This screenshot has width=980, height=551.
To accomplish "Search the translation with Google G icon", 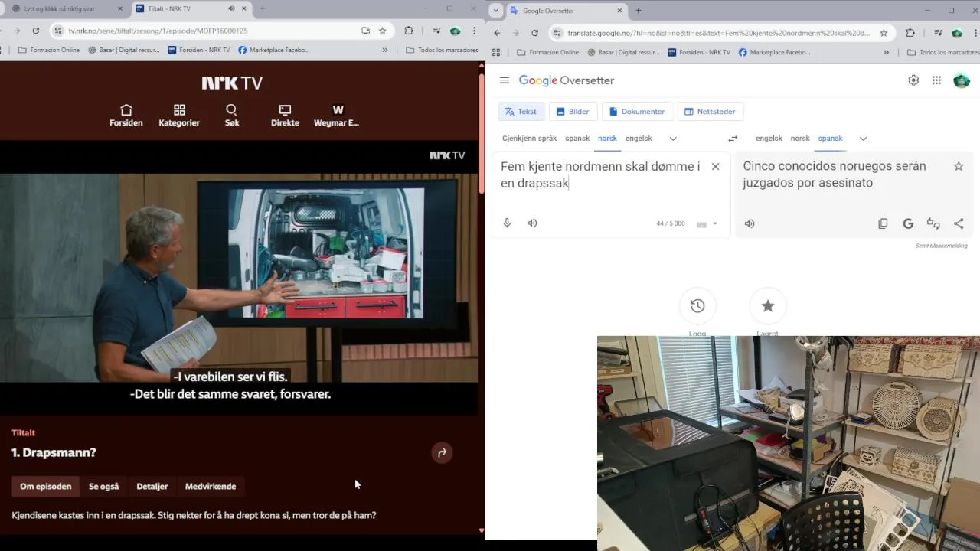I will click(x=908, y=223).
